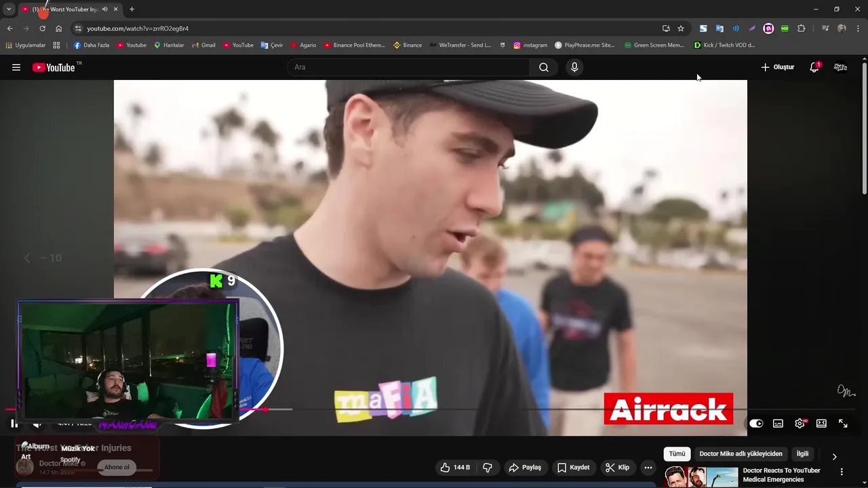Open Google Translate extension icon
868x488 pixels.
tap(719, 28)
